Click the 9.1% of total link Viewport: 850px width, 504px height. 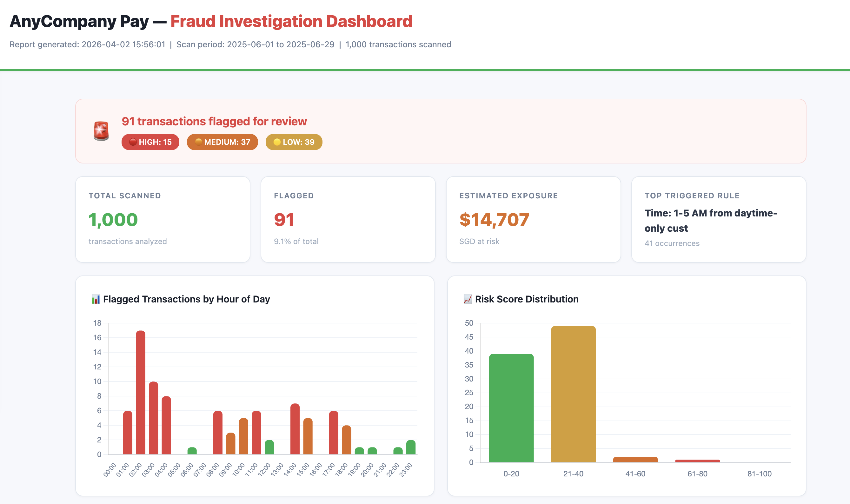[x=296, y=241]
